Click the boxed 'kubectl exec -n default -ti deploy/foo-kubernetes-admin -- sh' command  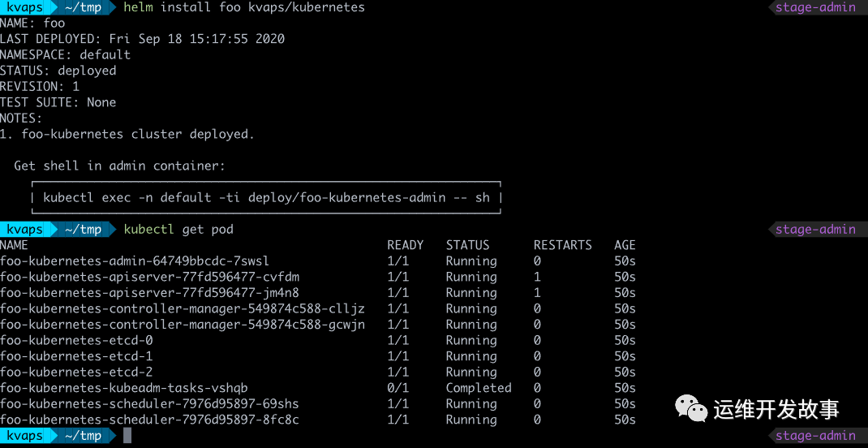(266, 198)
